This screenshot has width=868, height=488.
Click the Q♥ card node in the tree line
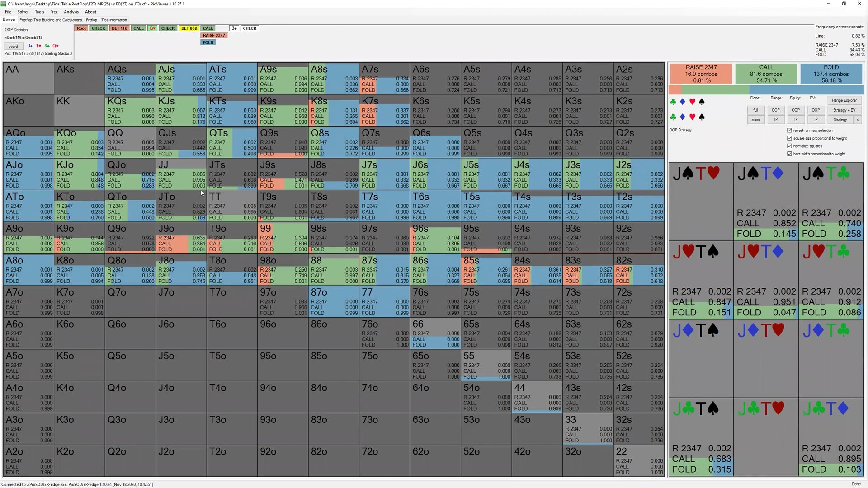click(152, 28)
